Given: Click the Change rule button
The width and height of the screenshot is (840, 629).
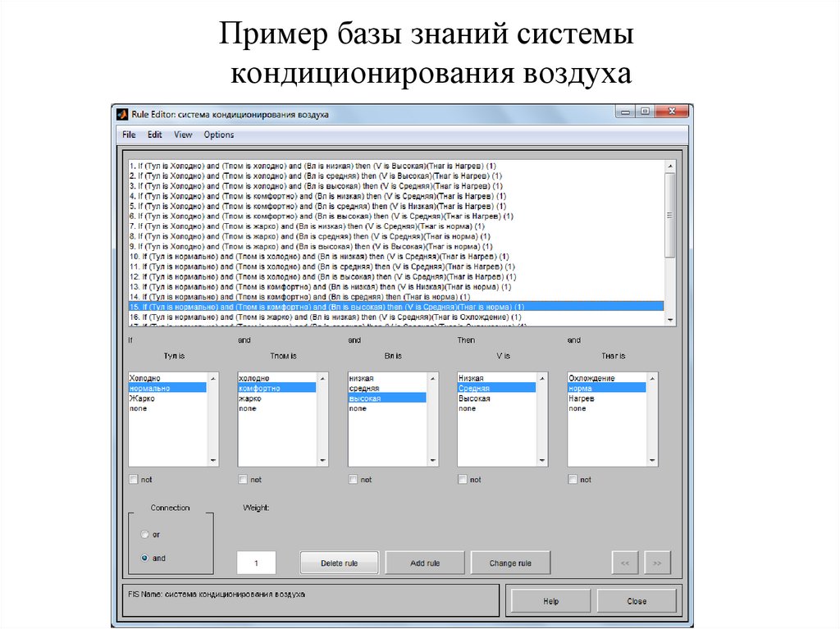Looking at the screenshot, I should coord(510,563).
